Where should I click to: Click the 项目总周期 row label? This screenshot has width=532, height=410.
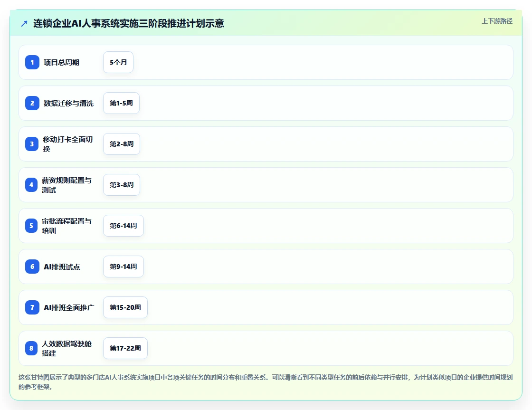tap(61, 62)
